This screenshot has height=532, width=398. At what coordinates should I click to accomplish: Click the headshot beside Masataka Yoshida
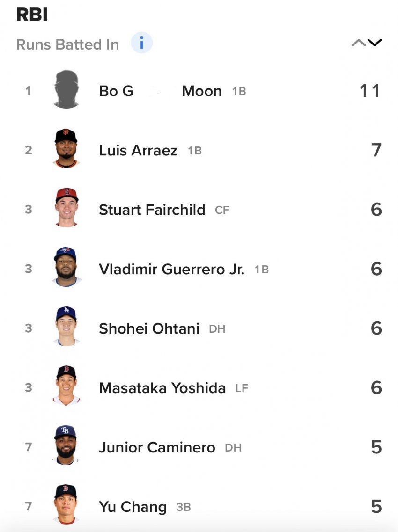tap(66, 387)
